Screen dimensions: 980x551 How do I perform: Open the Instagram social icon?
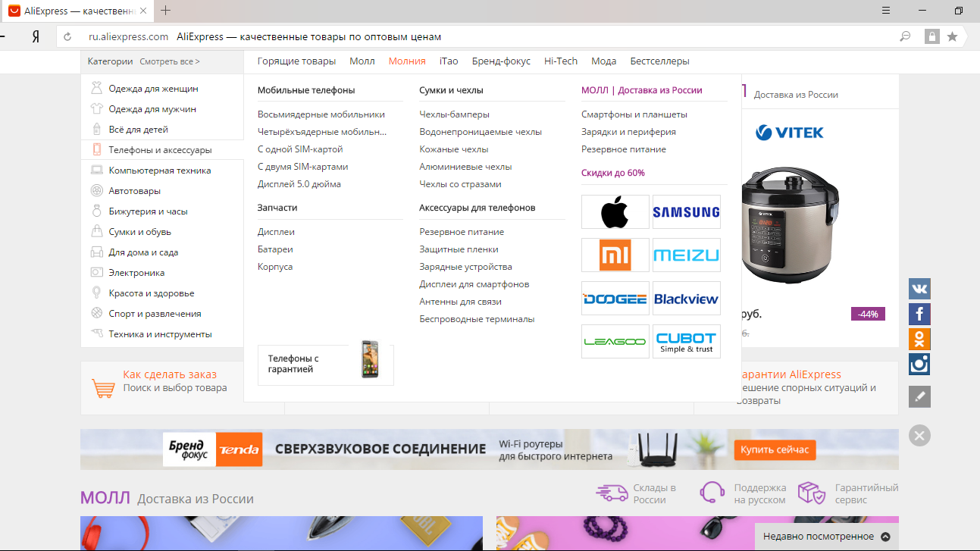(919, 364)
